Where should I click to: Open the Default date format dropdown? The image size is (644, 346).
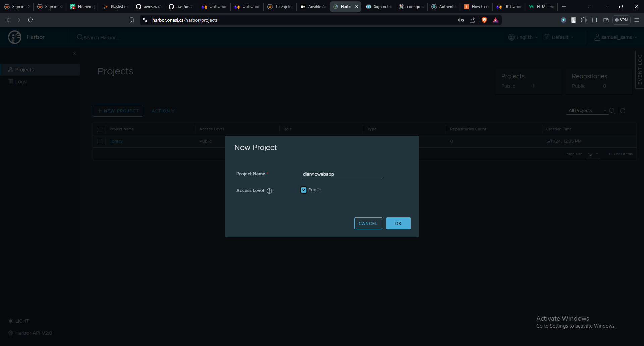pos(558,37)
